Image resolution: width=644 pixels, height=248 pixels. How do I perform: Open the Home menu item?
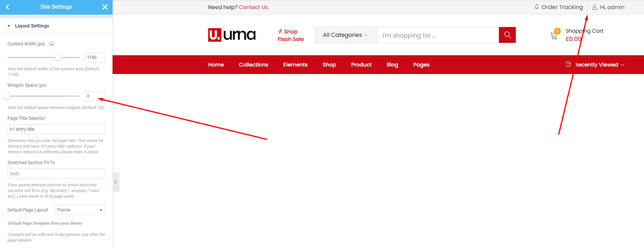(x=216, y=65)
